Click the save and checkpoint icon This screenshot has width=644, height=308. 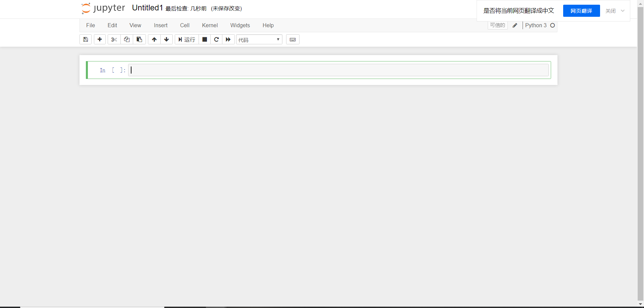click(x=86, y=40)
